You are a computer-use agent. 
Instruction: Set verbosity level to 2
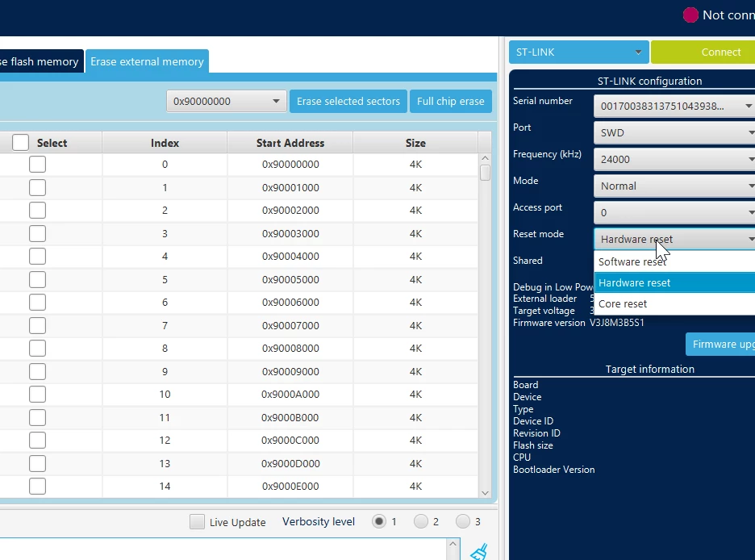[x=421, y=521]
